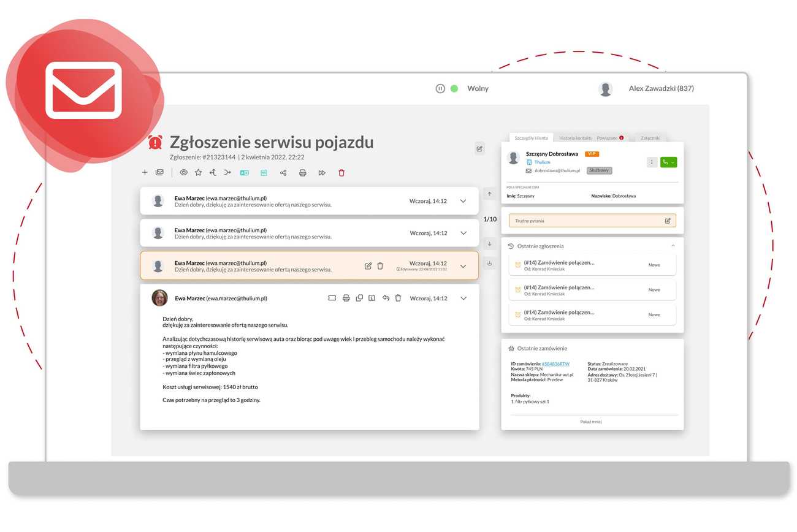Click the red trash icon in ticket toolbar
This screenshot has width=797, height=532.
pos(341,173)
